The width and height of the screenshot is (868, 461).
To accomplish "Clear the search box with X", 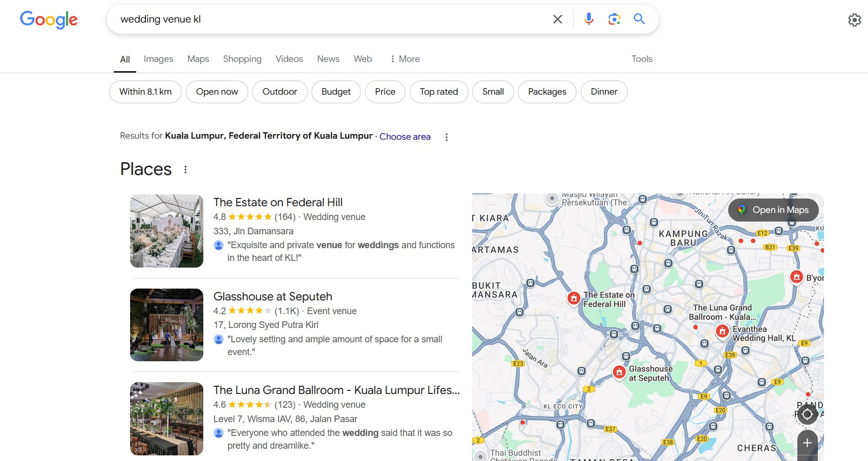I will coord(558,19).
